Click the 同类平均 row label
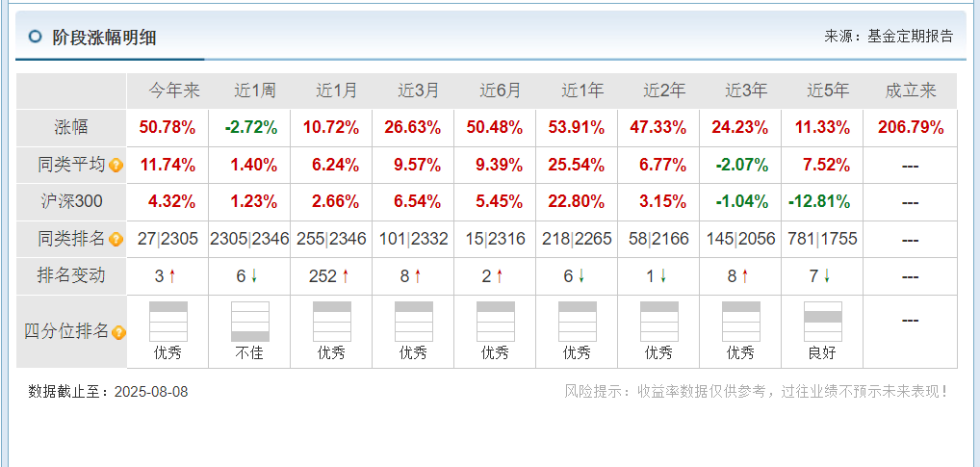The height and width of the screenshot is (467, 980). [71, 165]
